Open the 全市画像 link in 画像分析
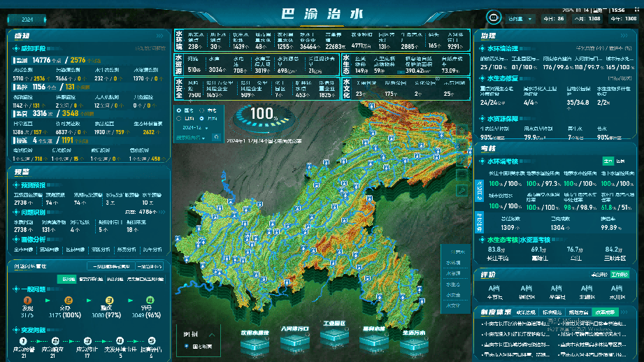644x362 pixels. (23, 249)
